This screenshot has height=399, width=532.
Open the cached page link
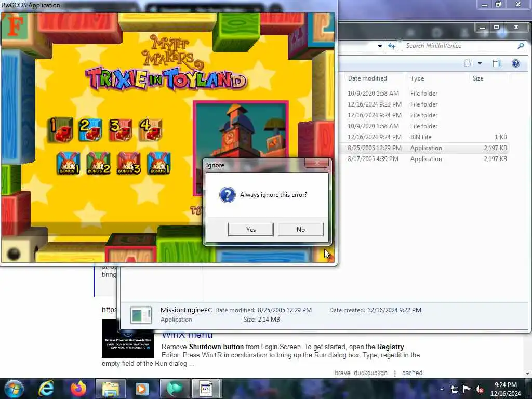[412, 373]
